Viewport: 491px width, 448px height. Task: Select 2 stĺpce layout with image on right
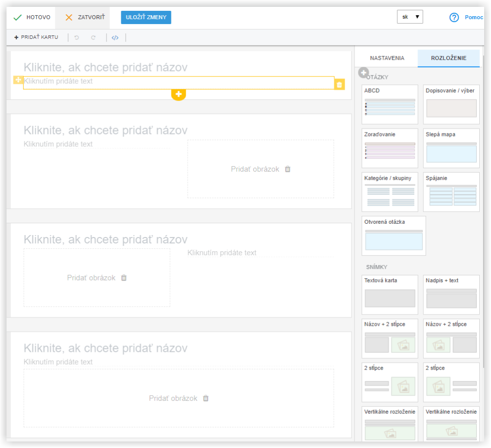coord(390,382)
